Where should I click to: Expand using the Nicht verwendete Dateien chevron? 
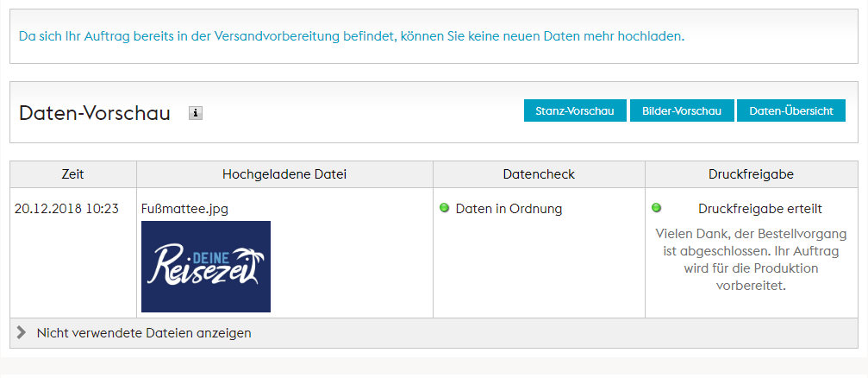click(x=22, y=332)
